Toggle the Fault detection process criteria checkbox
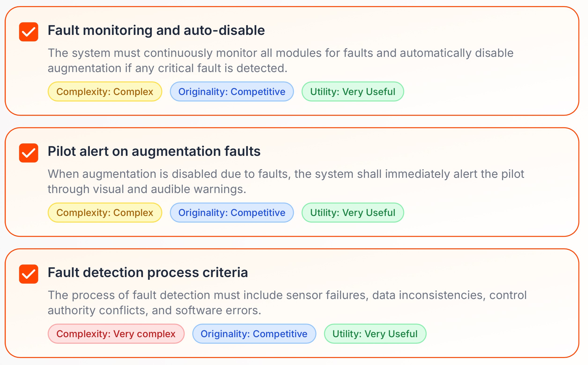The image size is (588, 365). coord(29,274)
